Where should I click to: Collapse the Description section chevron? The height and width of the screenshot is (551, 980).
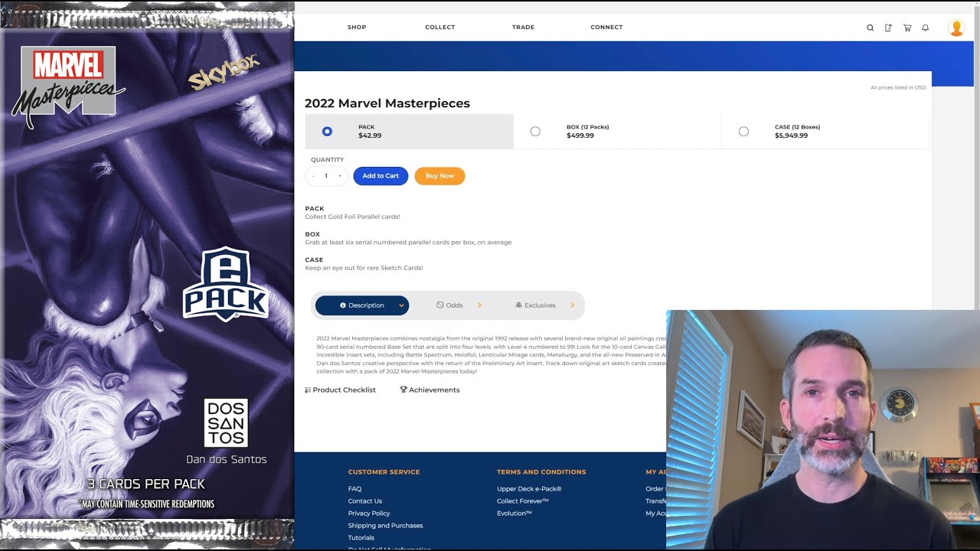click(401, 305)
